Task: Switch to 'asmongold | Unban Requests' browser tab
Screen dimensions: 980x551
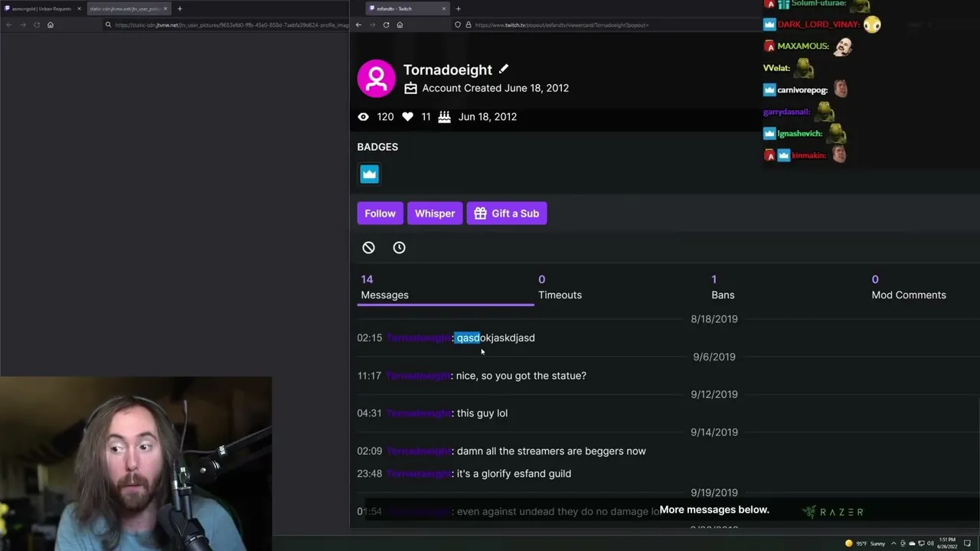Action: (x=41, y=8)
